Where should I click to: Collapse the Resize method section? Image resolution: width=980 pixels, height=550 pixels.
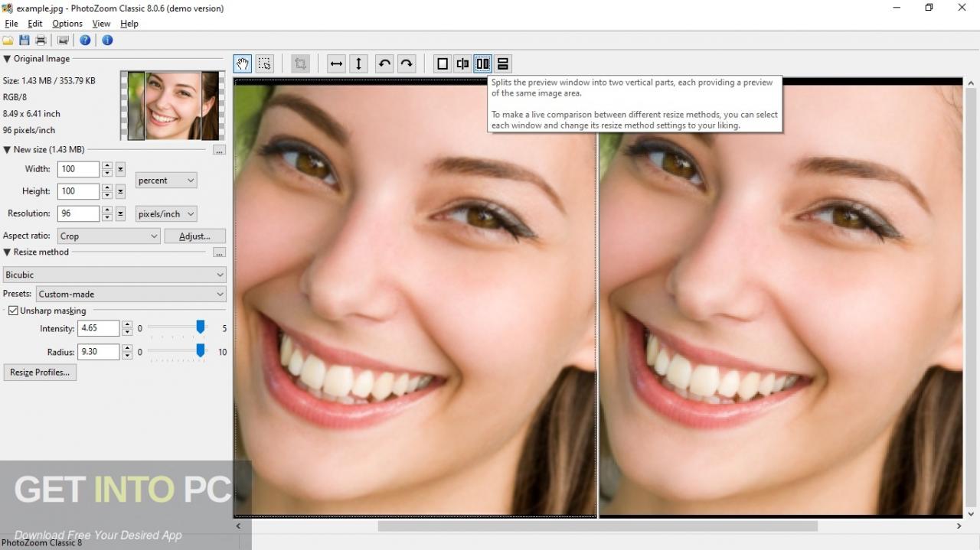7,252
